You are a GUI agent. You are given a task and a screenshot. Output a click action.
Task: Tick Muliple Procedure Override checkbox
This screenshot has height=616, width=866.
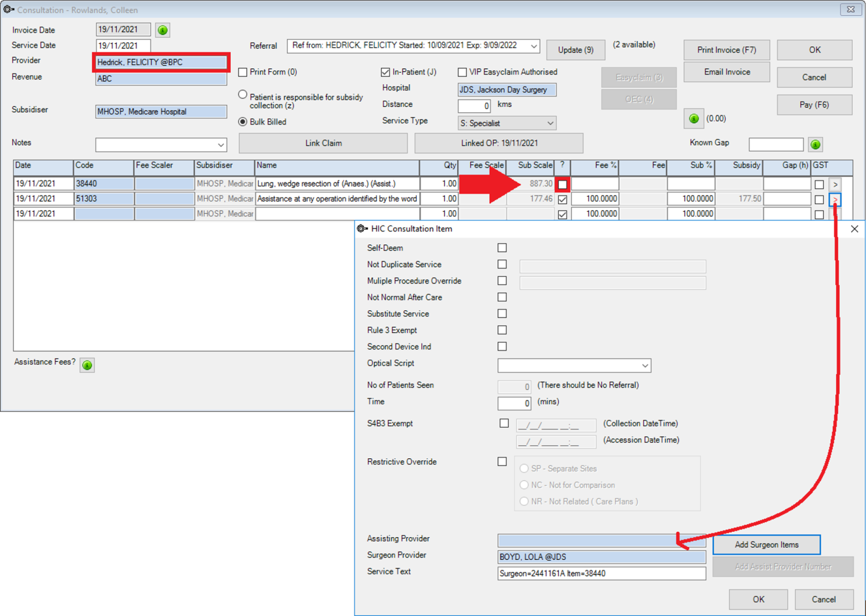[502, 280]
